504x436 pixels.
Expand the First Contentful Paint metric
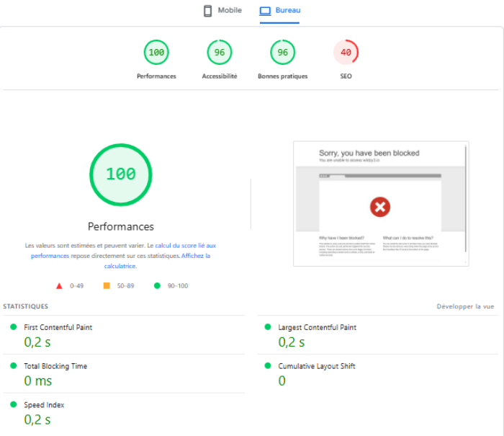coord(58,327)
